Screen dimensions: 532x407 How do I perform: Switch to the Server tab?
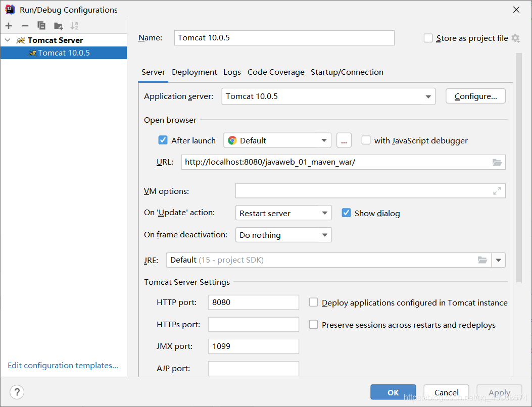pos(153,72)
